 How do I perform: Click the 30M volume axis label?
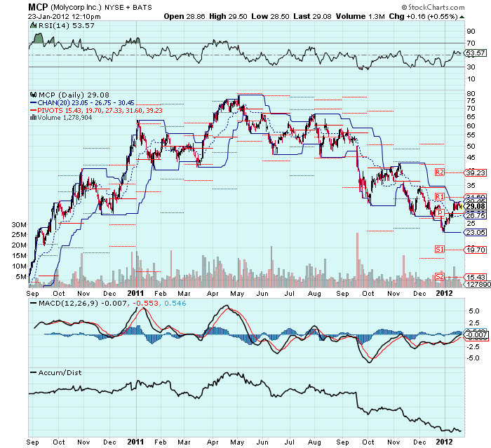[x=19, y=225]
